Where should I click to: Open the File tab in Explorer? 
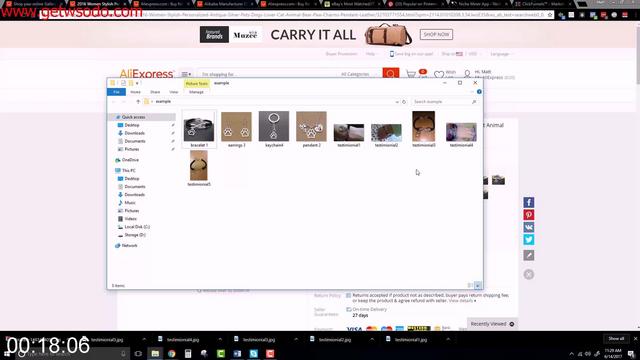[116, 92]
